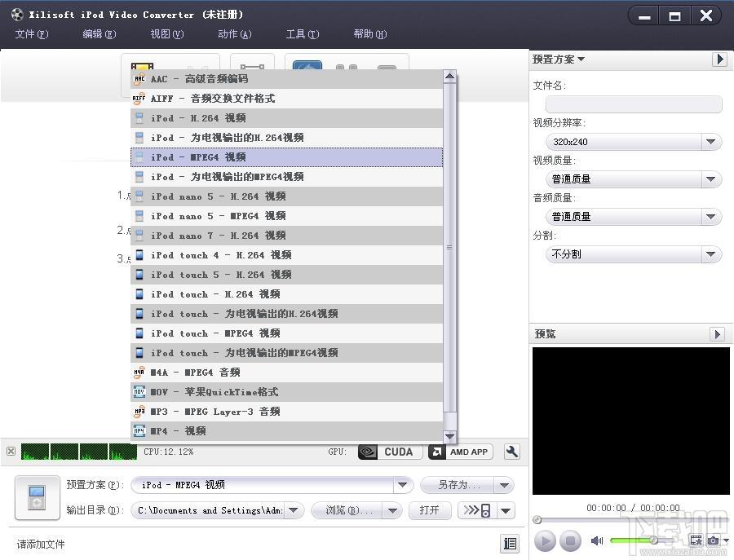Pick iPod nano 5 - H.264 视频
Image resolution: width=734 pixels, height=560 pixels.
pyautogui.click(x=286, y=196)
